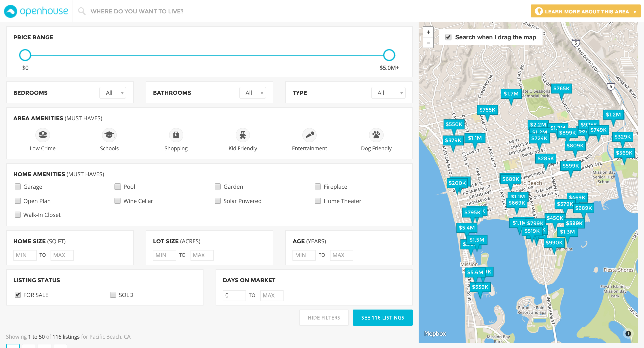
Task: Click the $5.0M+ price slider handle
Action: (389, 55)
